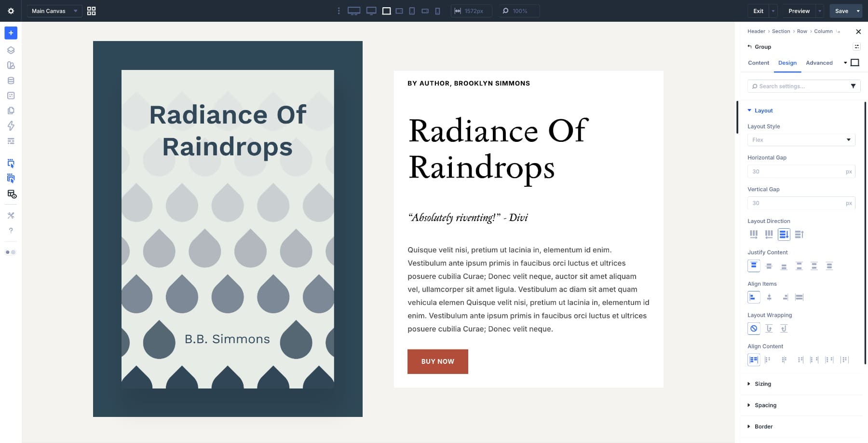Click the BUY NOW button
This screenshot has width=868, height=443.
[437, 361]
